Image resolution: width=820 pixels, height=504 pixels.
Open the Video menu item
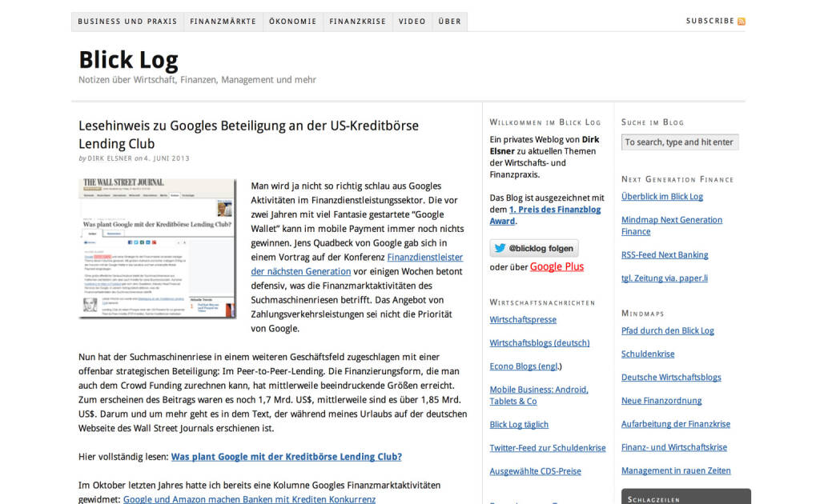(412, 22)
